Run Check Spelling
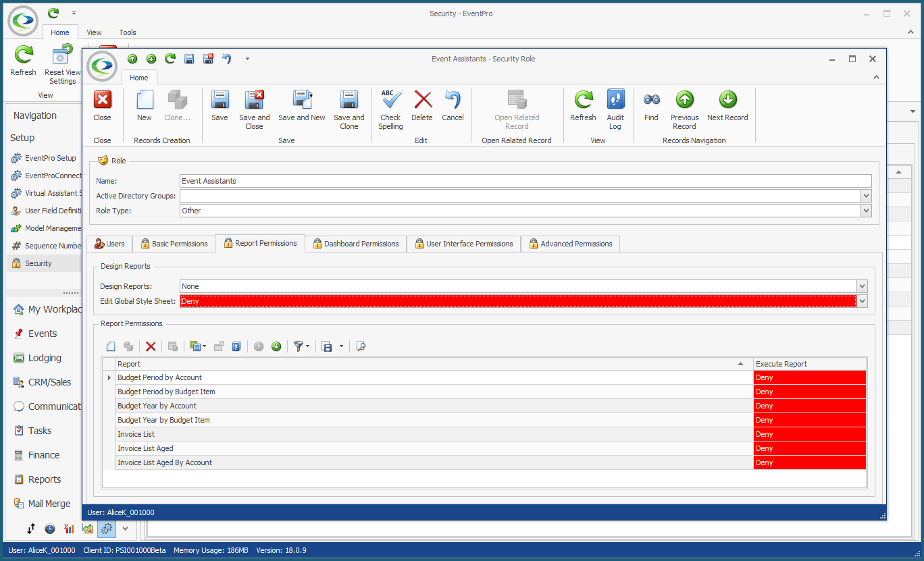 [x=390, y=109]
